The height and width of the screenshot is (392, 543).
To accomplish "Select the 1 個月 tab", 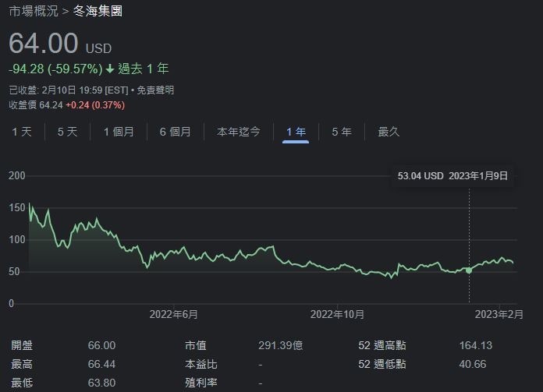I will click(119, 132).
